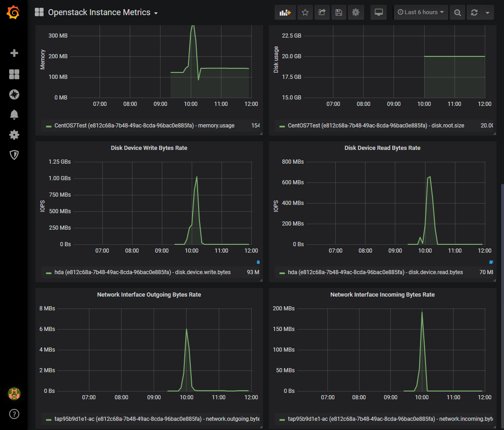Enable TV cycle view mode
The height and width of the screenshot is (430, 504).
click(x=378, y=12)
